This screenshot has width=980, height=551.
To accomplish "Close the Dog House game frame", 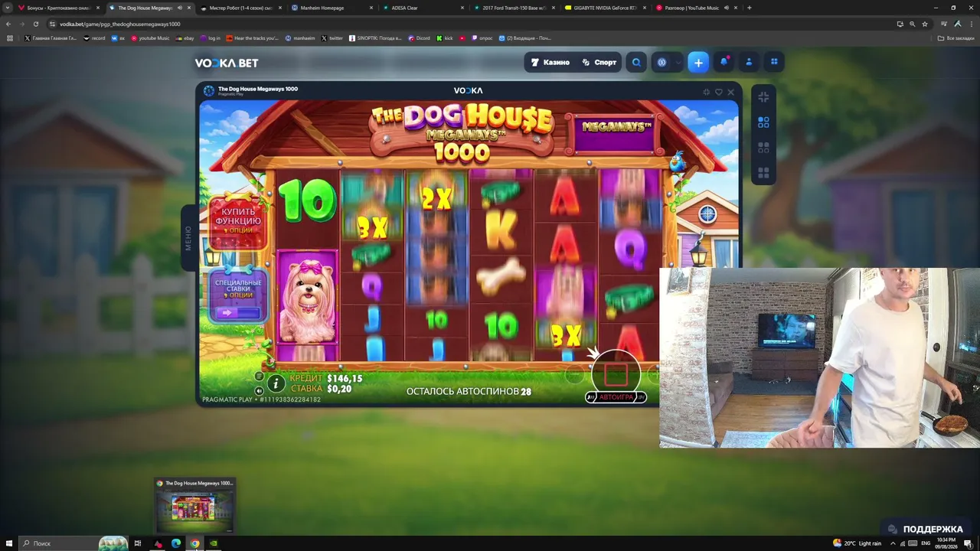I will click(x=730, y=92).
